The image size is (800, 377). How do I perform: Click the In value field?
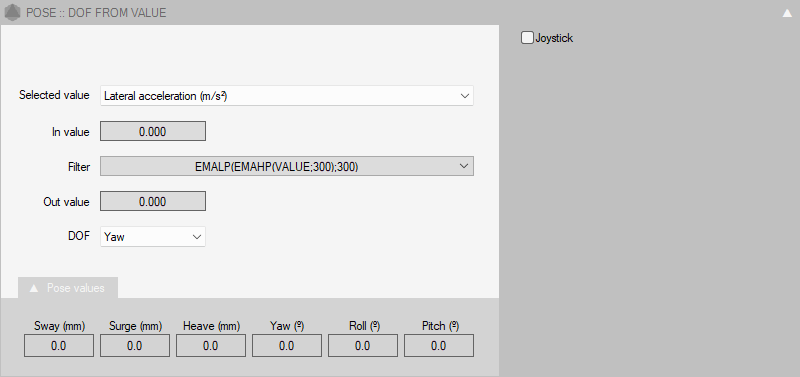coord(153,131)
